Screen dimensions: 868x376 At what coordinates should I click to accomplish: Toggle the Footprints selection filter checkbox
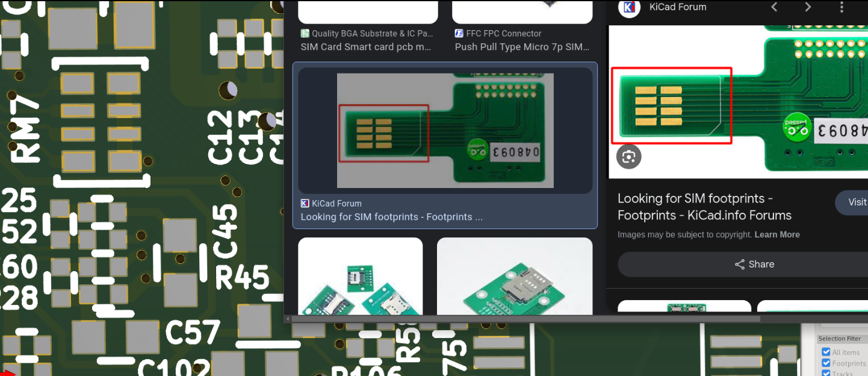(x=826, y=363)
